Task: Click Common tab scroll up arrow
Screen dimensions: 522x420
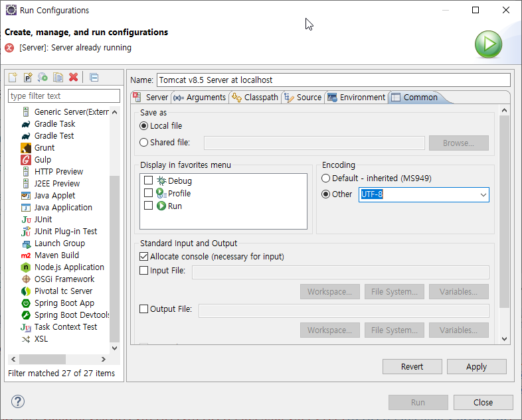Action: click(x=504, y=110)
